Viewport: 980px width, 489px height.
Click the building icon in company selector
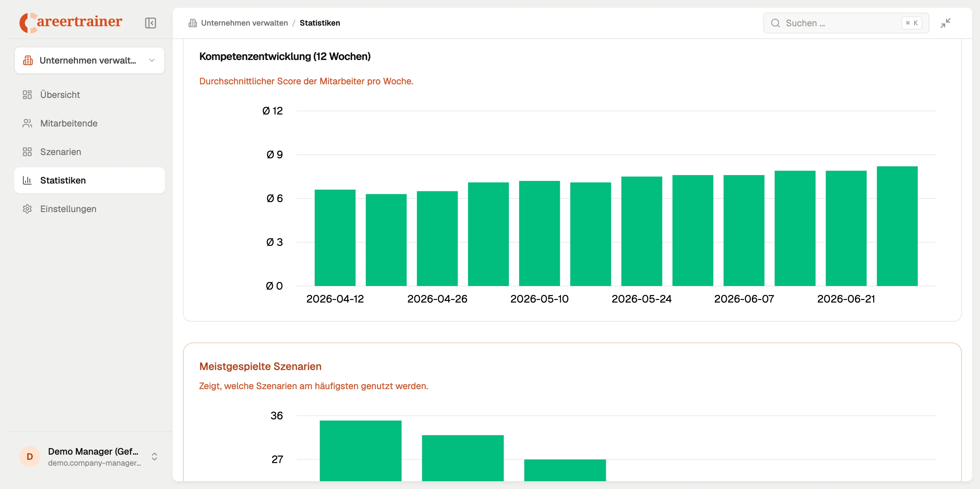pyautogui.click(x=28, y=60)
